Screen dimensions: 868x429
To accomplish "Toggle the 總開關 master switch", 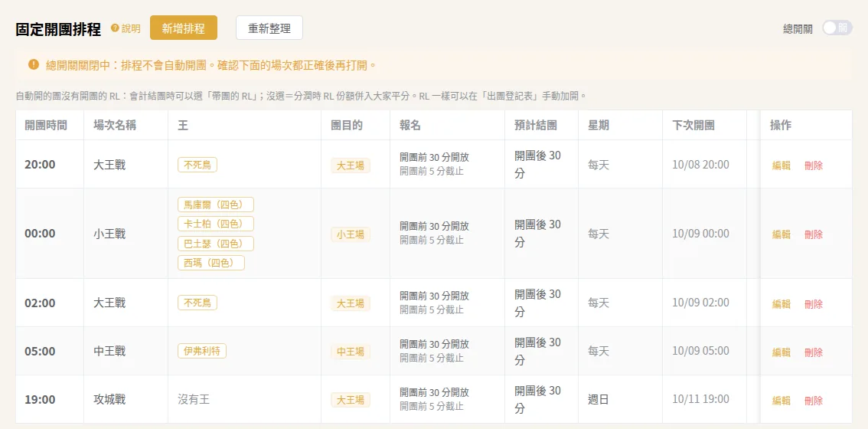I will [837, 28].
